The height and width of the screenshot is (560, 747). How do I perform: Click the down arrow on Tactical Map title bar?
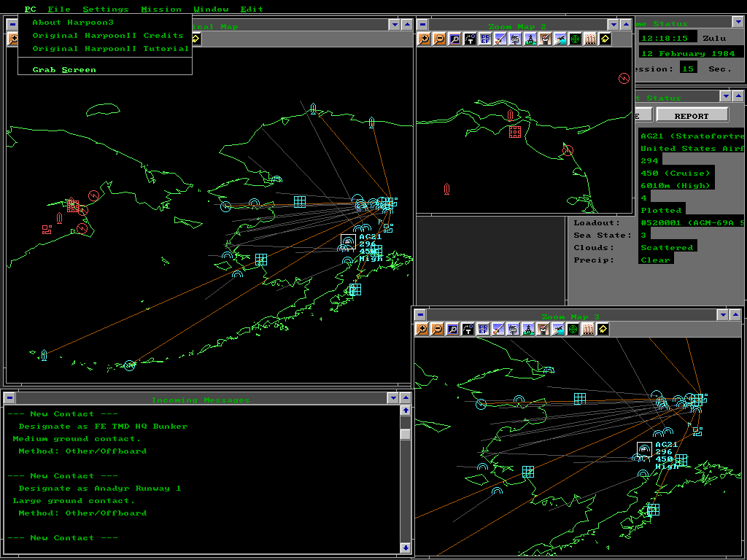395,25
